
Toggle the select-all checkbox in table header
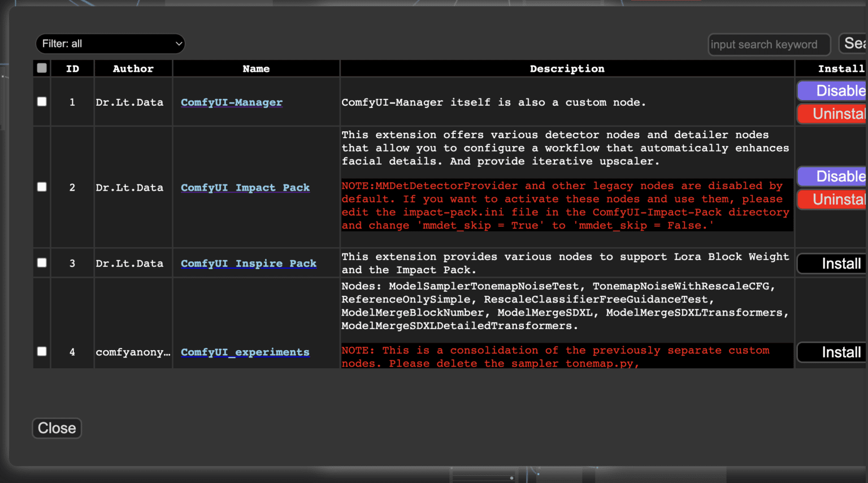coord(41,67)
